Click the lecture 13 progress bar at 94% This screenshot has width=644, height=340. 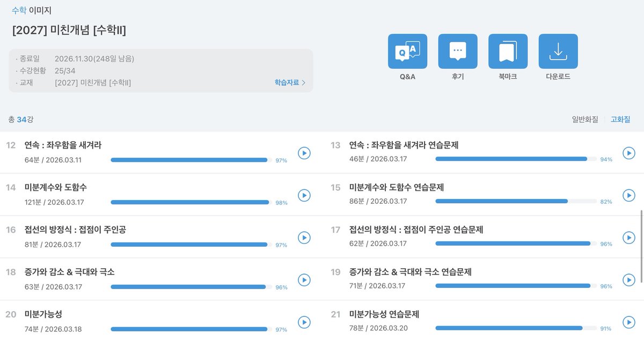pyautogui.click(x=516, y=159)
